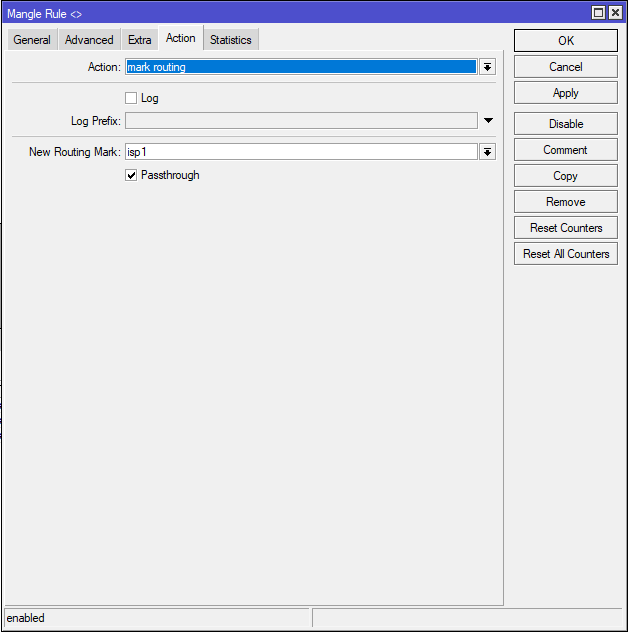Click the Action field showing mark routing
This screenshot has height=632, width=628.
(301, 67)
